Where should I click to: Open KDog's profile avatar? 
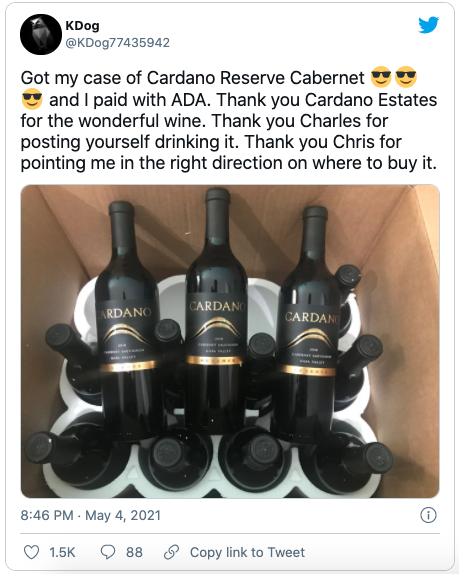(41, 34)
